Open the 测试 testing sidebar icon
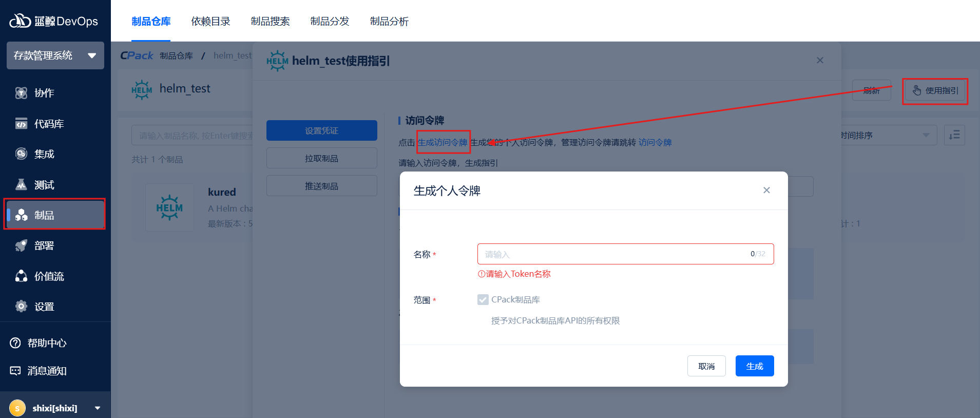Image resolution: width=980 pixels, height=418 pixels. click(21, 185)
